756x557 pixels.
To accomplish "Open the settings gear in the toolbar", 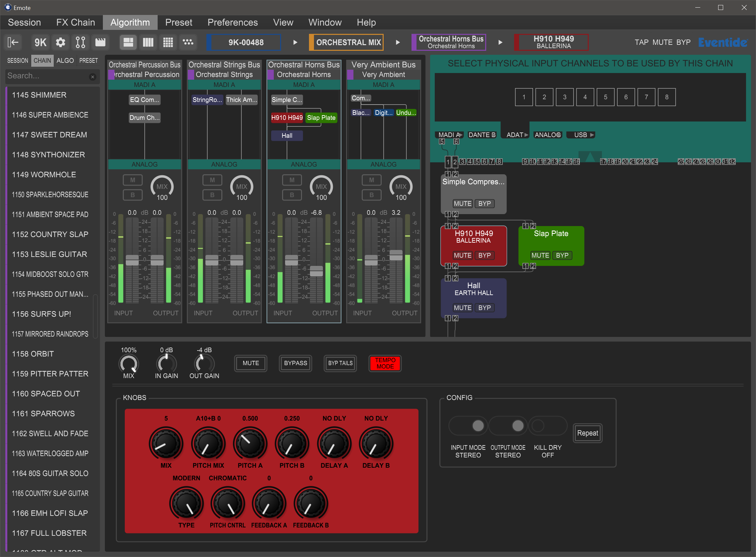I will (60, 42).
